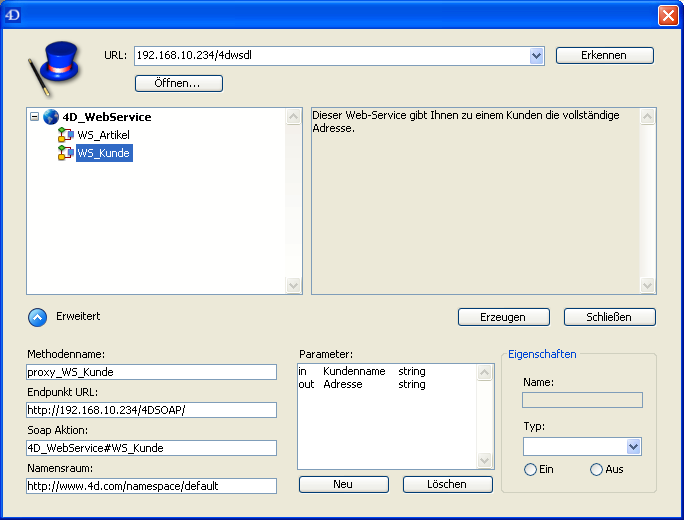Collapse the 4D_WebService tree node

[x=35, y=117]
